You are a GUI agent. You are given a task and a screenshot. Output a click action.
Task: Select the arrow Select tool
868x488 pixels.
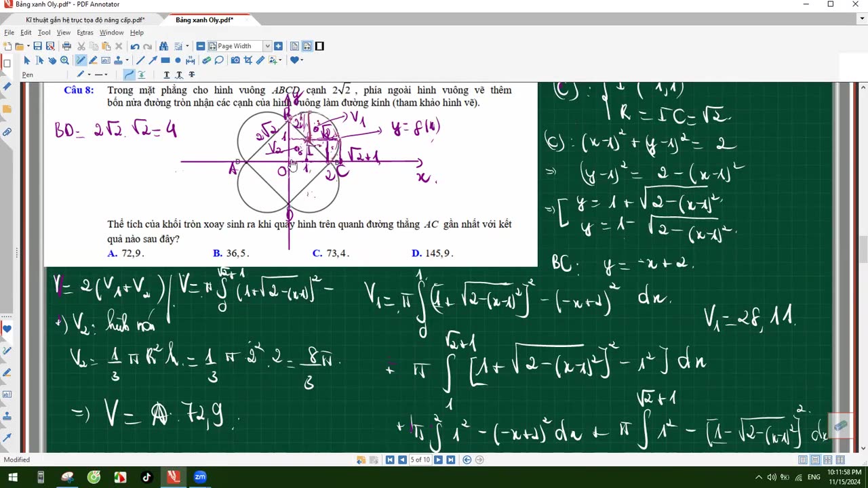(x=27, y=60)
